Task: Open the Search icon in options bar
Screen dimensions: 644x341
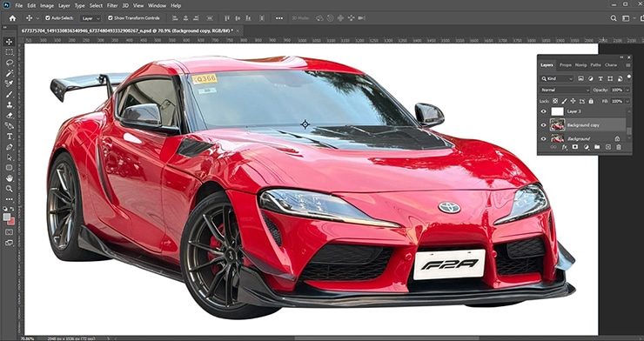Action: pyautogui.click(x=614, y=18)
